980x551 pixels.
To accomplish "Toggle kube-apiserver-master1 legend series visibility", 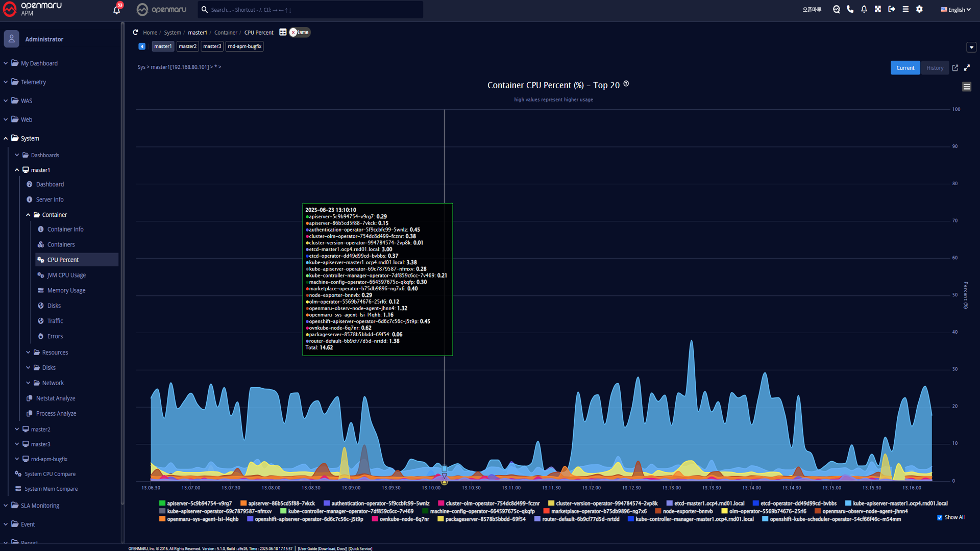I will [899, 504].
